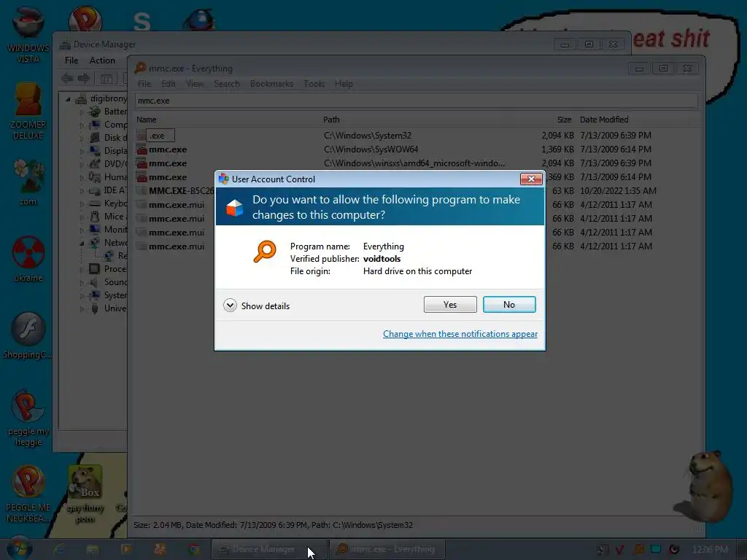Image resolution: width=747 pixels, height=560 pixels.
Task: Click the C:\Windows\System32 path cell
Action: coord(368,136)
